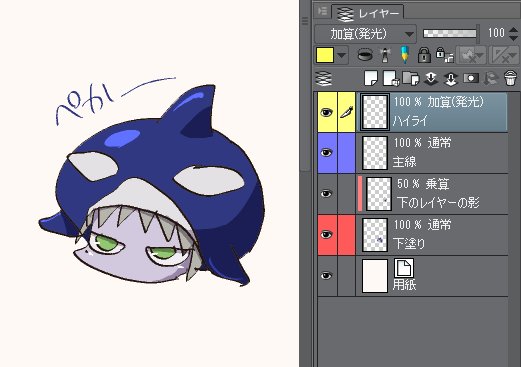Toggle the edit column box of 主線 layer

[x=346, y=153]
